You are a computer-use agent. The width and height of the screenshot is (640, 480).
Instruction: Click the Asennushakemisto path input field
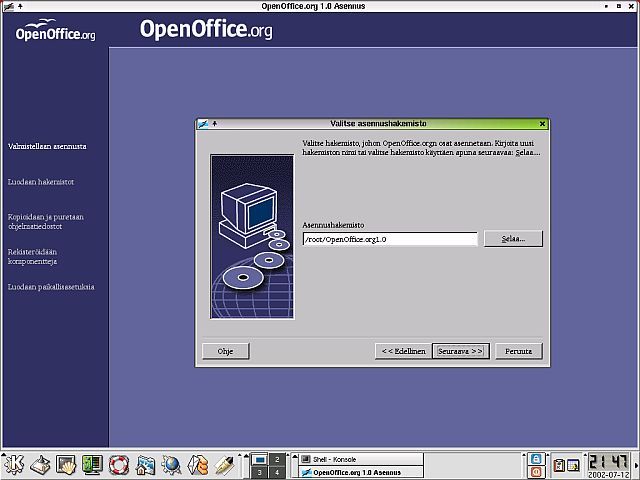[x=390, y=239]
